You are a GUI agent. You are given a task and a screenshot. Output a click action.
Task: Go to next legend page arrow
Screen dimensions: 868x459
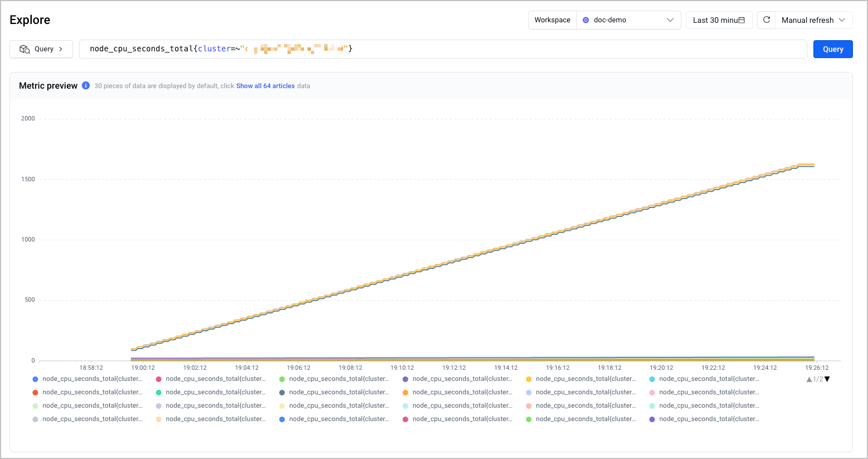tap(827, 379)
